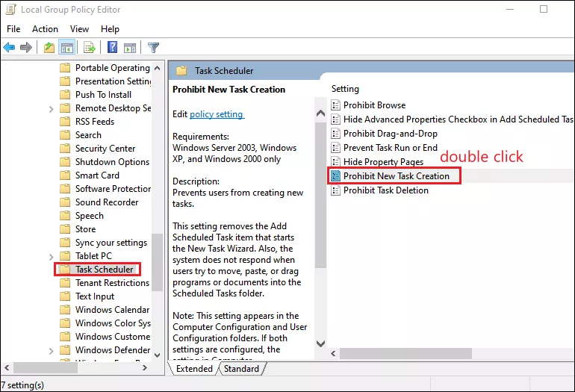Select Hide Property Pages setting
575x392 pixels.
point(383,162)
